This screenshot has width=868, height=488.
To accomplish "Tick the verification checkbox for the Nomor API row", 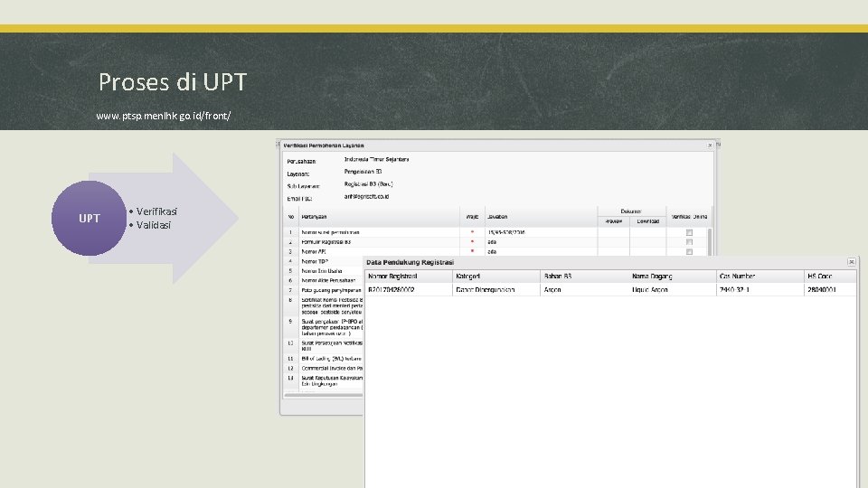I will pos(689,252).
